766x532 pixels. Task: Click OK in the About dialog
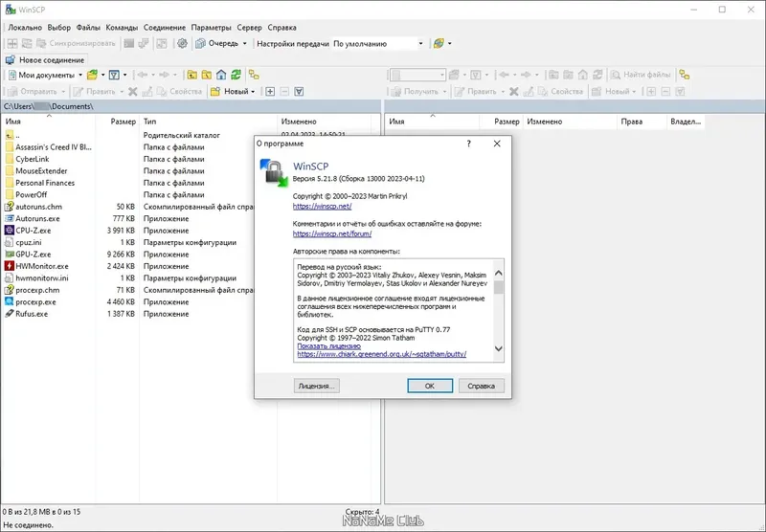(x=430, y=386)
